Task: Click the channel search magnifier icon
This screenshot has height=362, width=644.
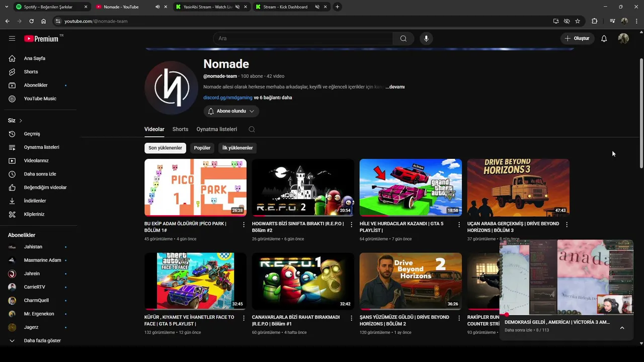Action: pyautogui.click(x=252, y=129)
